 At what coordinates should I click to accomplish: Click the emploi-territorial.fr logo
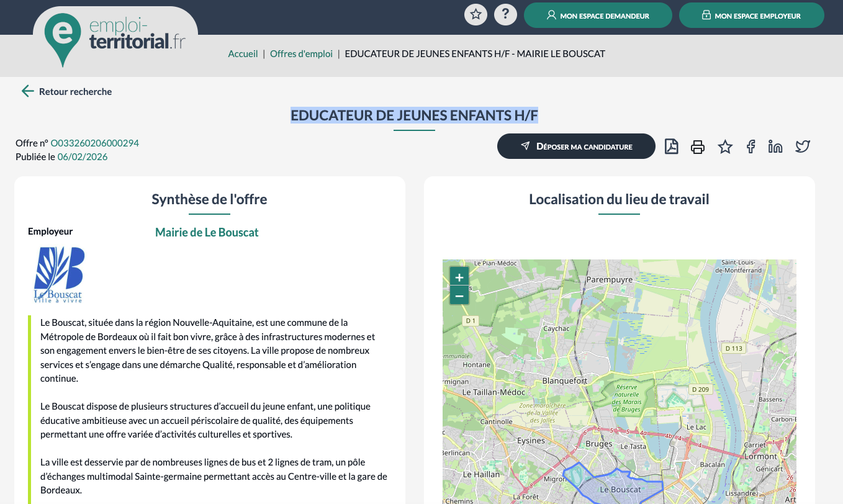[115, 35]
